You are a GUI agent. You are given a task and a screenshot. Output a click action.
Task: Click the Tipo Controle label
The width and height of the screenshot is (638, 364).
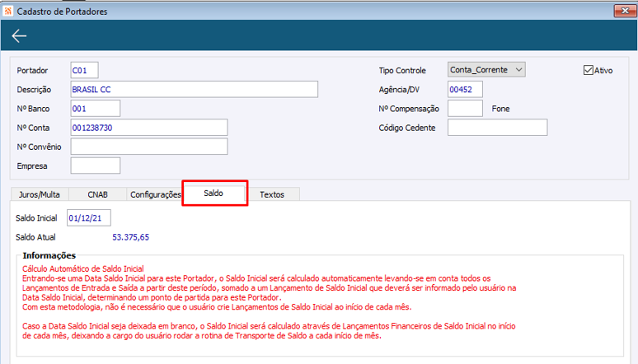(x=402, y=70)
